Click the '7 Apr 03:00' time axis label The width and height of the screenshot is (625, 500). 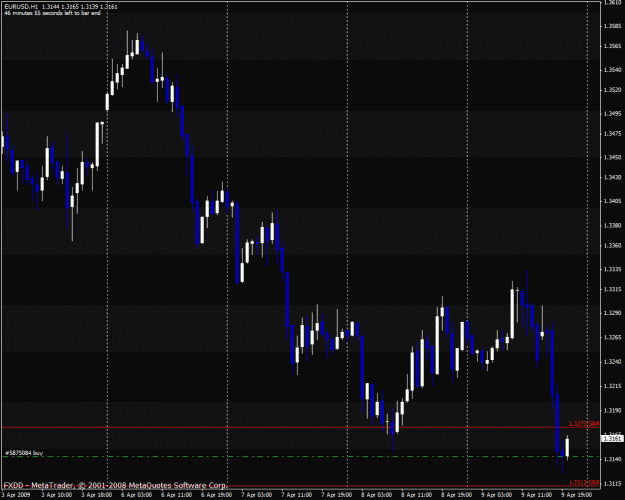(x=257, y=495)
